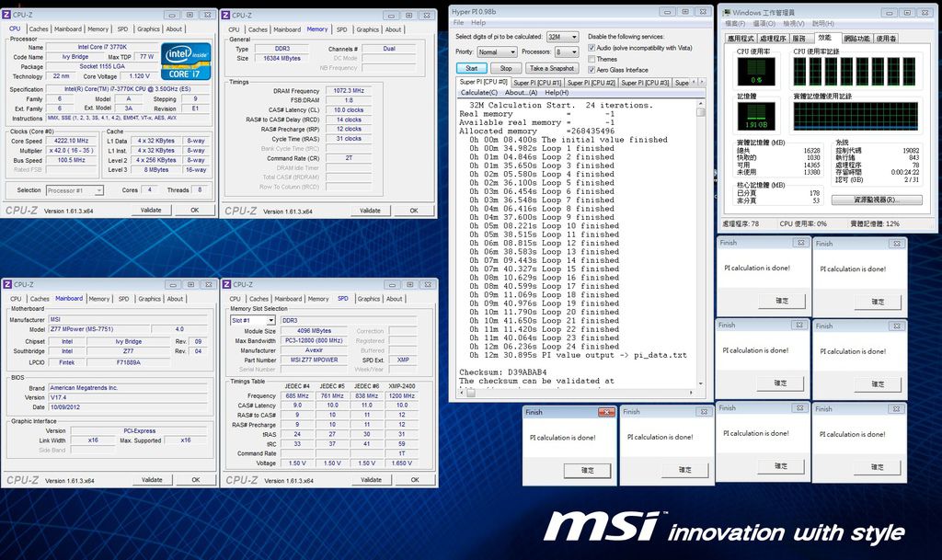This screenshot has width=942, height=560.
Task: Click the 記憶體 meter showing 1.91 GB
Action: pos(756,117)
